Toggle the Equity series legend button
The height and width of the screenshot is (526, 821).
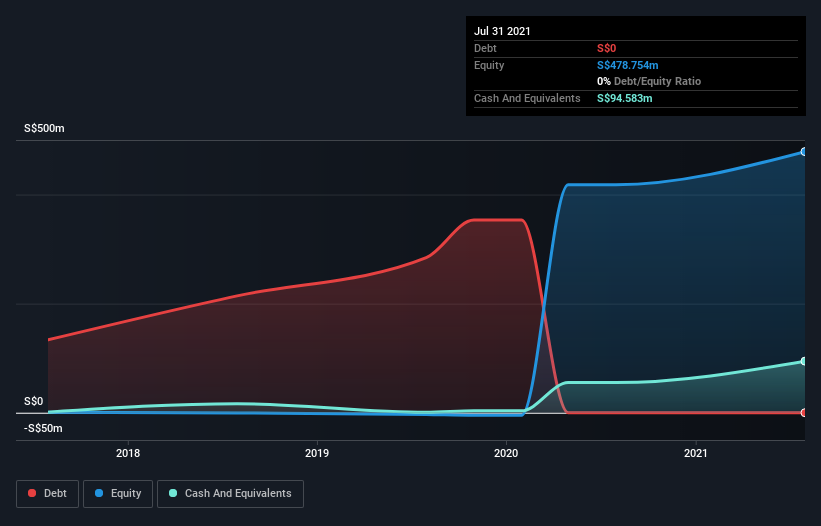point(118,494)
